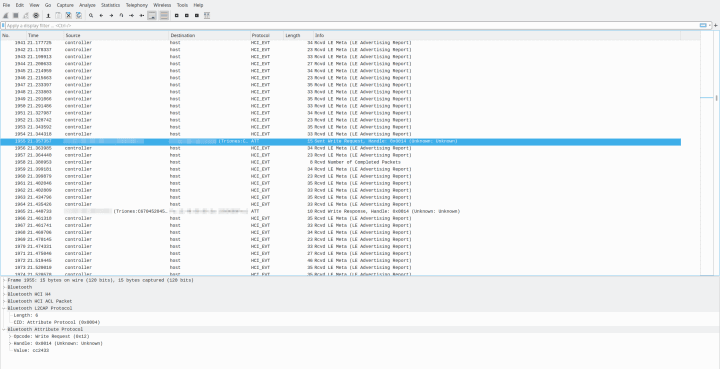Sort packets by Source column header

coord(116,35)
